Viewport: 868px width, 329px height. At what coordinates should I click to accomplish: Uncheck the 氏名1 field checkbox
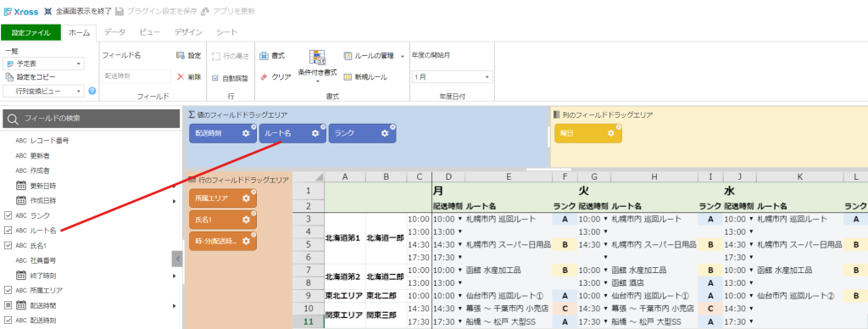(x=8, y=245)
